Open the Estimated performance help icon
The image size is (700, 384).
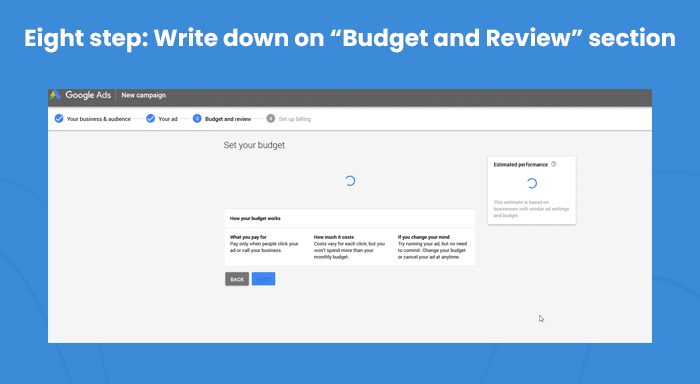[554, 164]
